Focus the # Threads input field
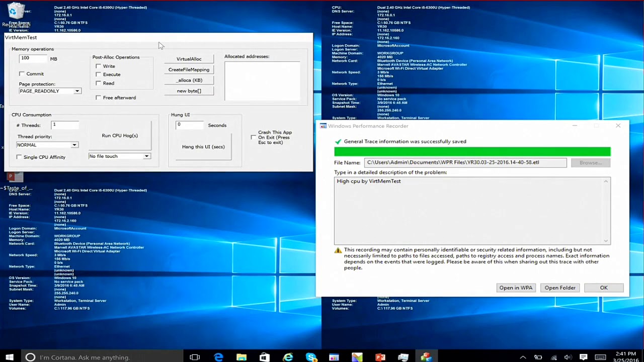The height and width of the screenshot is (362, 644). coord(65,125)
